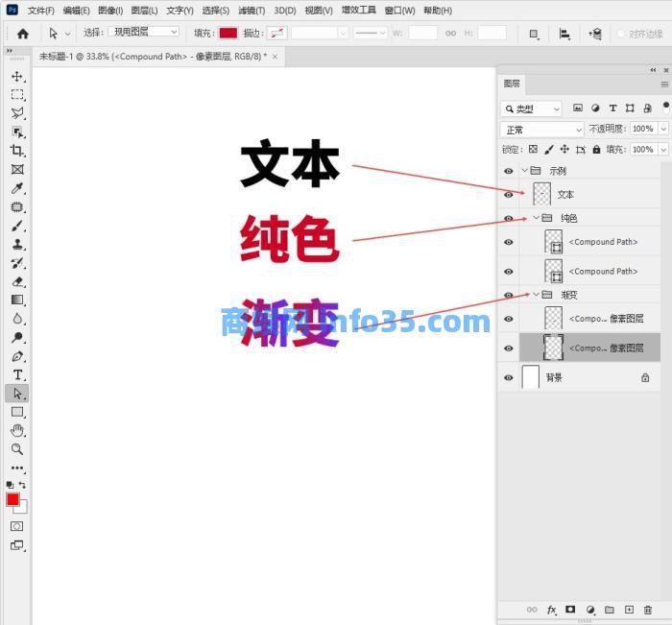Image resolution: width=672 pixels, height=625 pixels.
Task: Hide the 文本 layer
Action: (509, 195)
